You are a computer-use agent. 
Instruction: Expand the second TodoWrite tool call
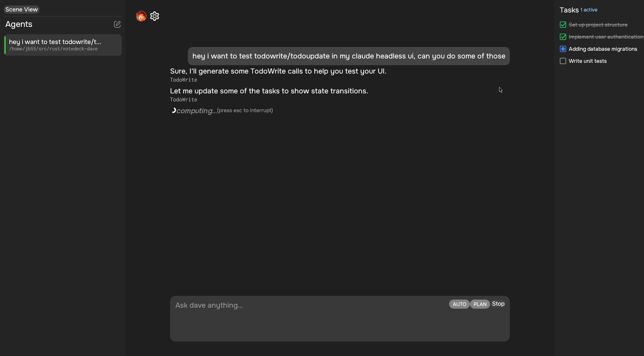183,100
